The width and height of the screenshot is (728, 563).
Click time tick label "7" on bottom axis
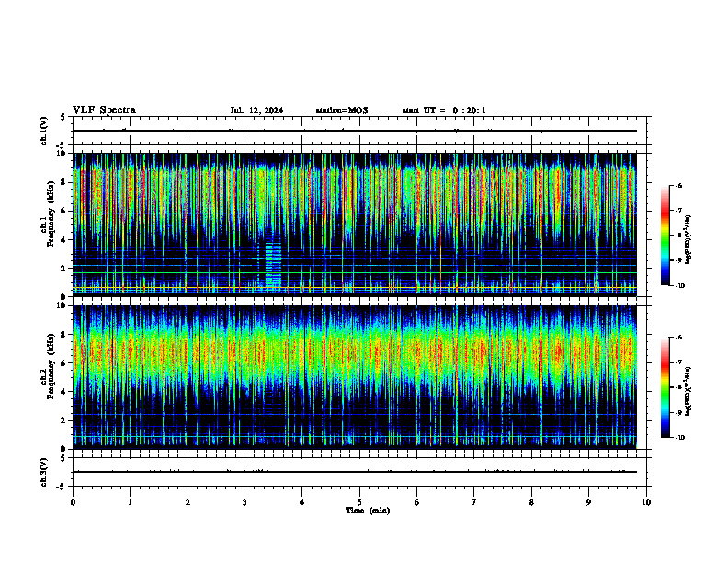(474, 502)
